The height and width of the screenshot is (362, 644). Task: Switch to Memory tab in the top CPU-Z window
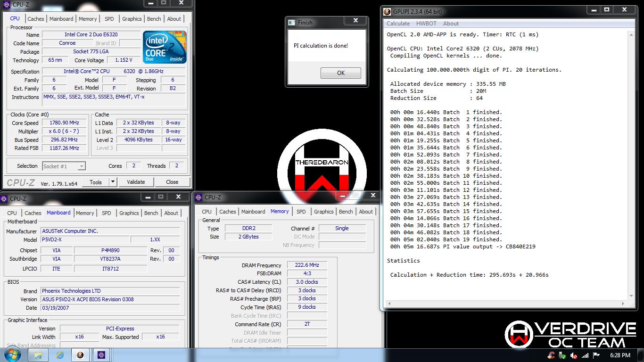[x=88, y=19]
